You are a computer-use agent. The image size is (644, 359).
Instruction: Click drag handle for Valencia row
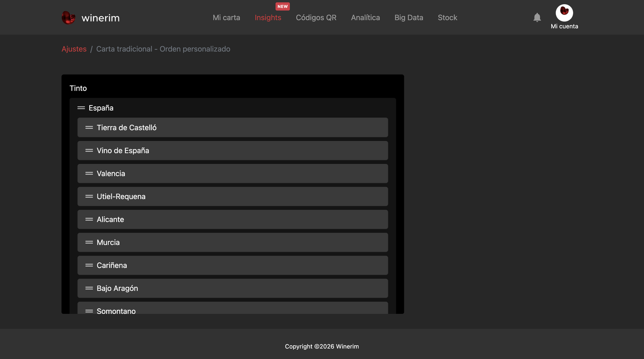pos(89,173)
